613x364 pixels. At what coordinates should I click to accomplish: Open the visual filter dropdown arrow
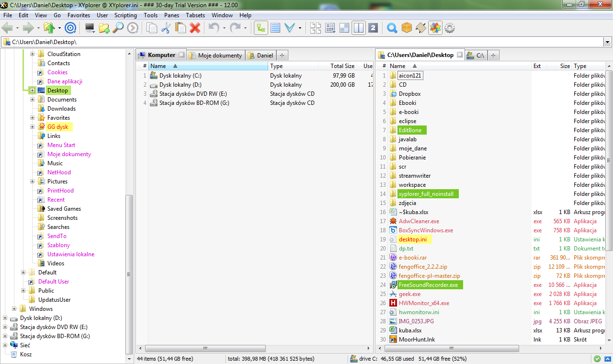point(300,28)
